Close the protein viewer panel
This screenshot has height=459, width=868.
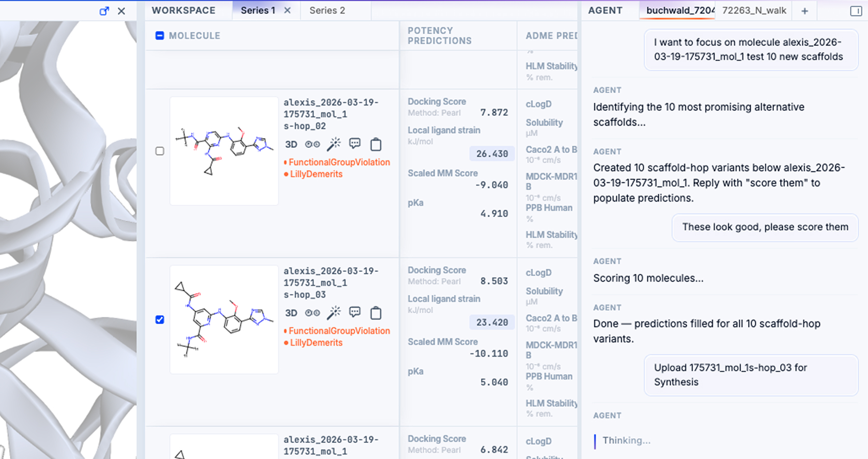tap(121, 11)
